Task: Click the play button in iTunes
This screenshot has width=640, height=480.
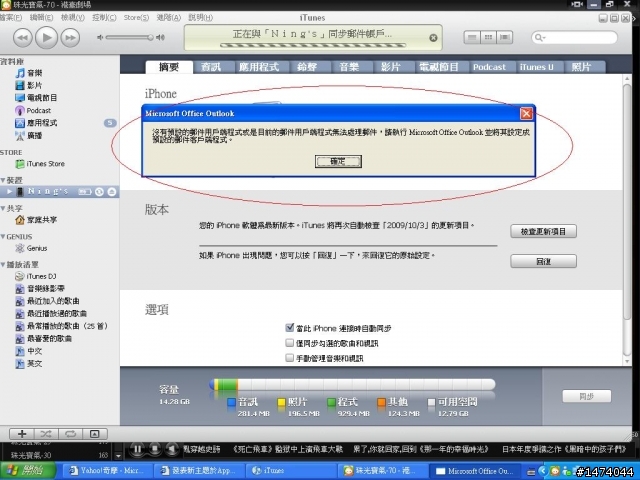Action: [x=47, y=38]
